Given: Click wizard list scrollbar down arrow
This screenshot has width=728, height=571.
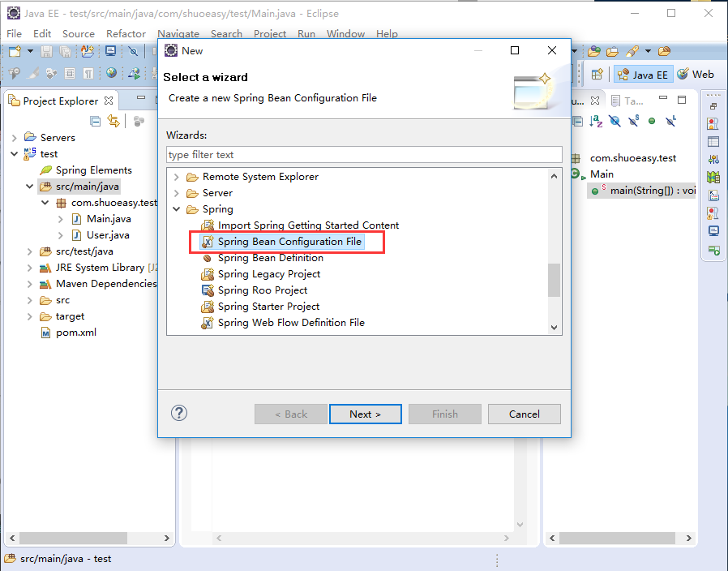Looking at the screenshot, I should (554, 328).
